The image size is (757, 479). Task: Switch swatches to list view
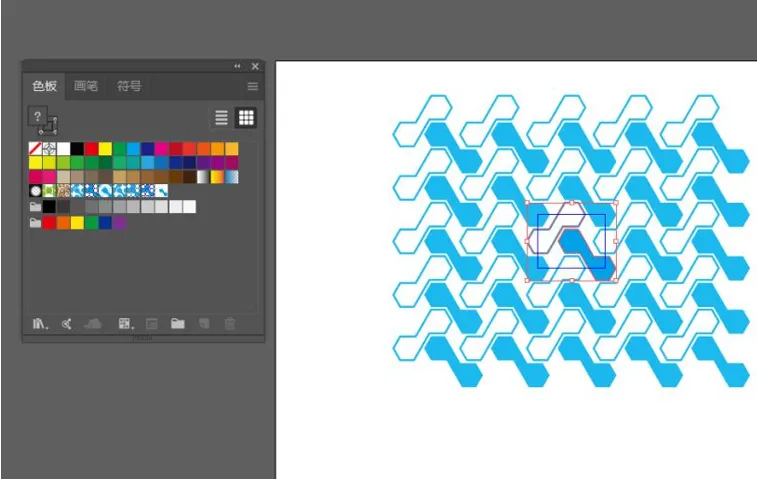tap(221, 117)
